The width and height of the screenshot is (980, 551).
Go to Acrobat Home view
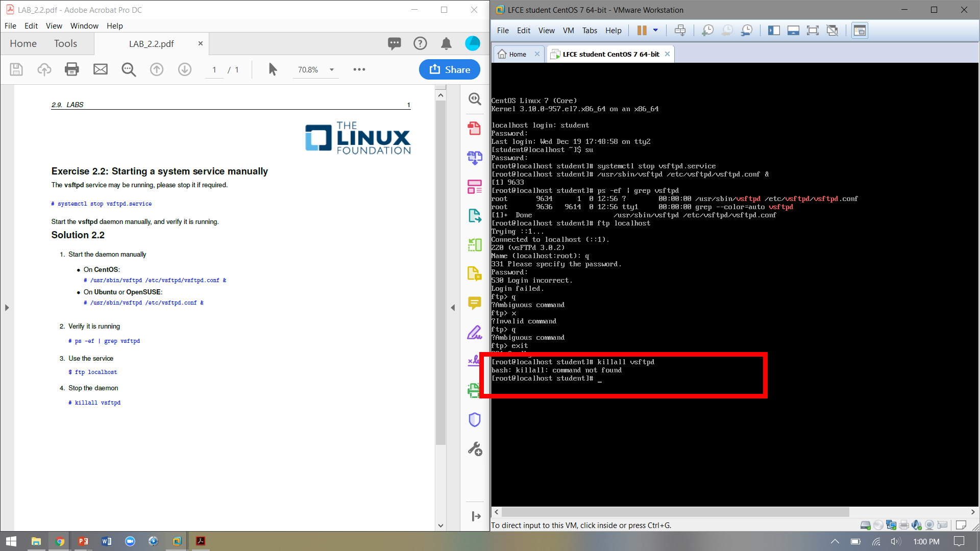(x=23, y=43)
